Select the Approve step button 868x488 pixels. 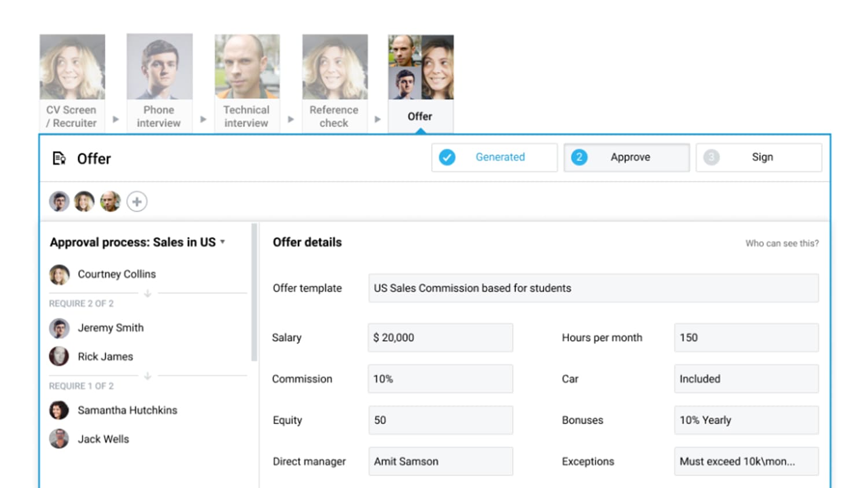coord(627,157)
